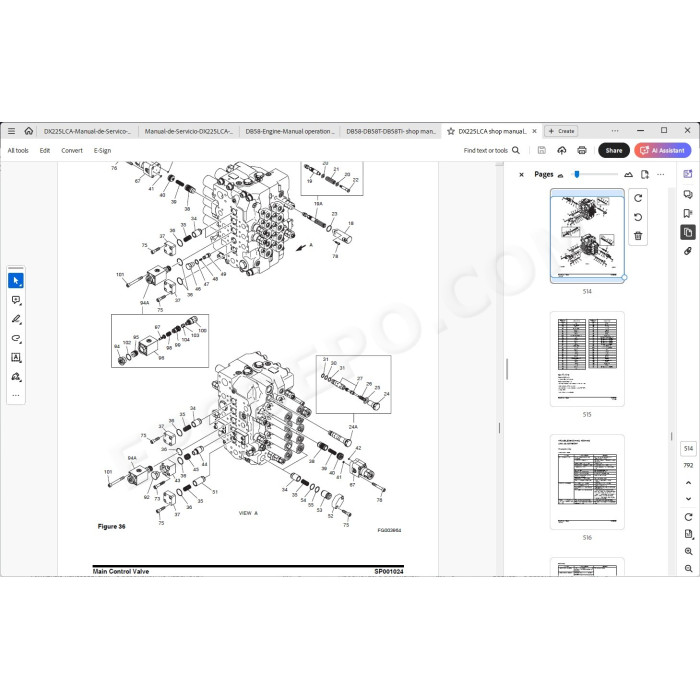Zoom out with the magnifier minus icon

tap(688, 568)
